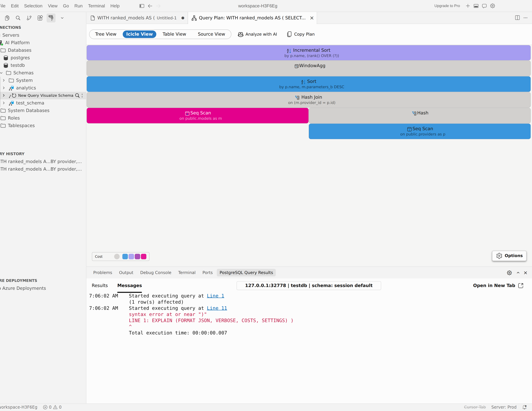Toggle the primary sidebar
The width and height of the screenshot is (532, 411).
(142, 6)
